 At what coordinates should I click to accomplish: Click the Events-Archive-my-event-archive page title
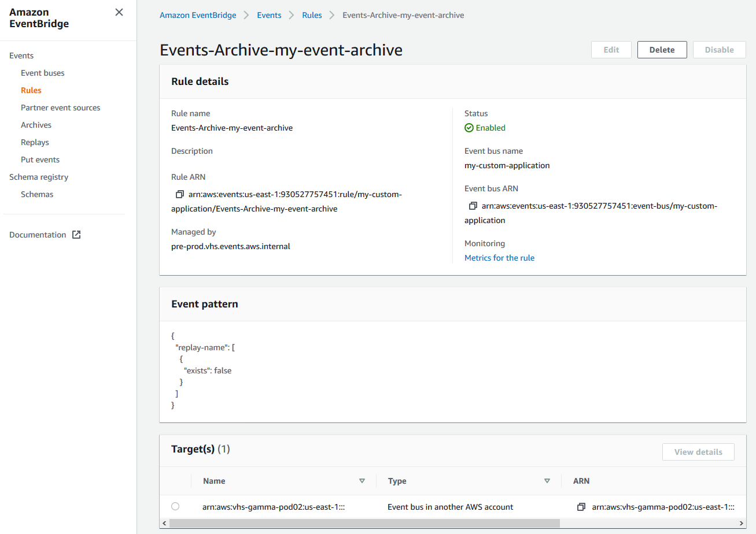point(281,50)
